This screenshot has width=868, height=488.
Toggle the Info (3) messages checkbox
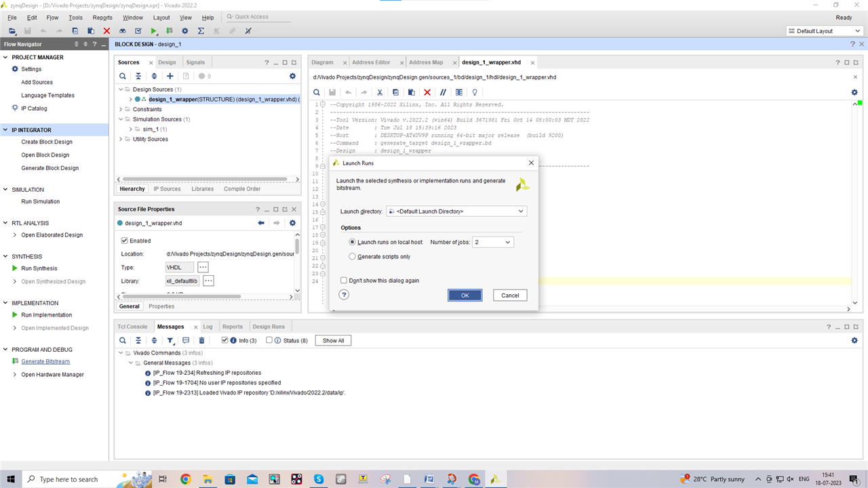[225, 340]
